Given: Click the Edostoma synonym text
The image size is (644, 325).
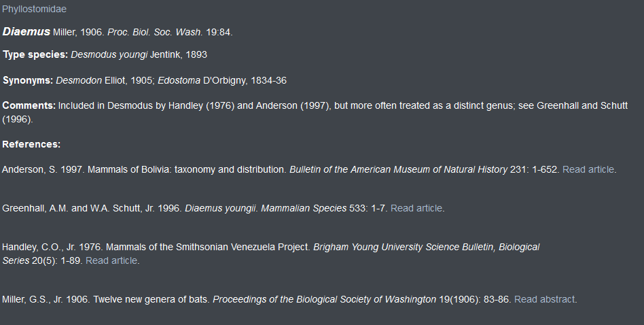Looking at the screenshot, I should click(179, 80).
